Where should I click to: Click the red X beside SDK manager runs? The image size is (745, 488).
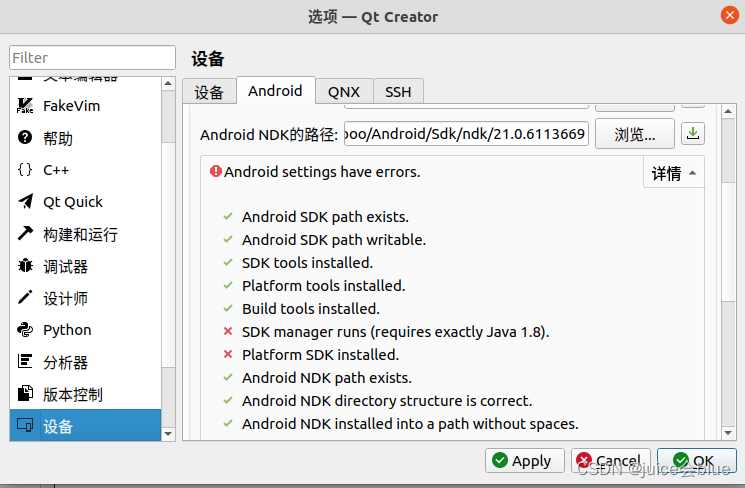coord(228,331)
